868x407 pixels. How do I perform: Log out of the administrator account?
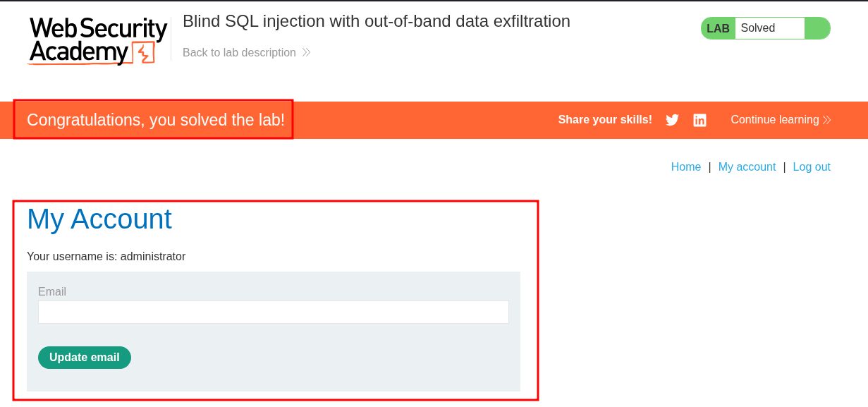(812, 167)
